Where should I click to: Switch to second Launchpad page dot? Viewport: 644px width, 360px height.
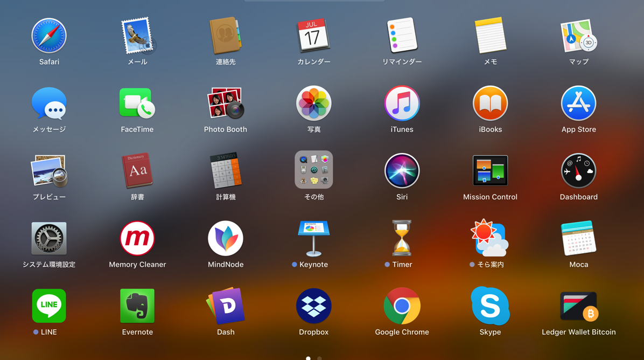pyautogui.click(x=319, y=358)
